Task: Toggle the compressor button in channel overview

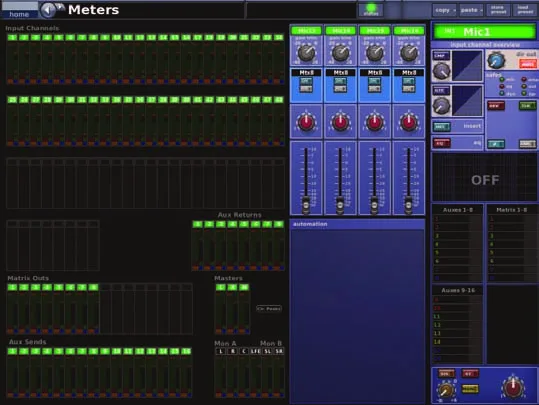Action: [441, 56]
